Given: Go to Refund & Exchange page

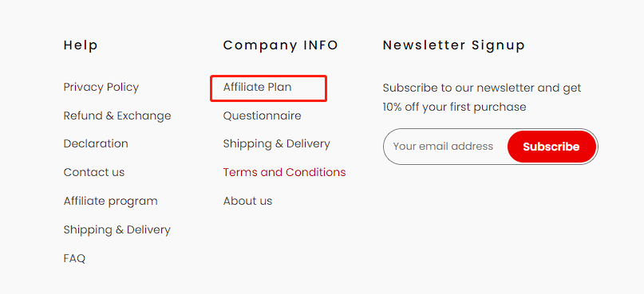Looking at the screenshot, I should 117,116.
